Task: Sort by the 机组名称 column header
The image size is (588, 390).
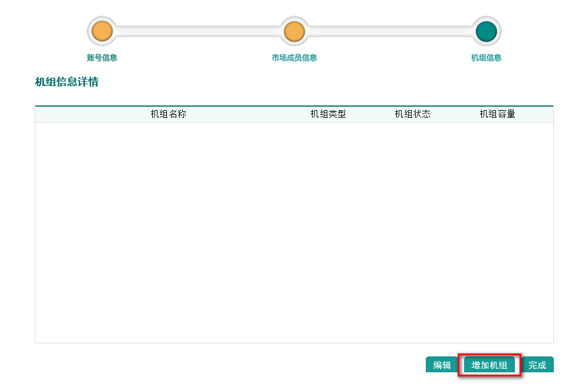Action: [x=168, y=114]
